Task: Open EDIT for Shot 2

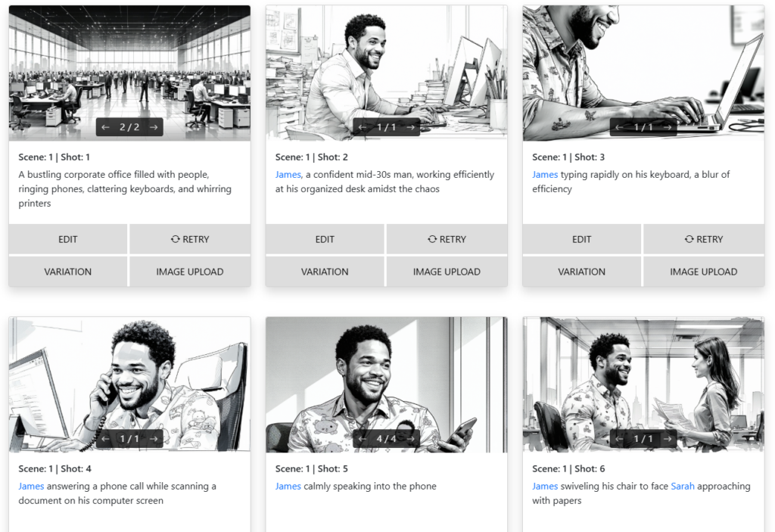Action: pos(325,239)
